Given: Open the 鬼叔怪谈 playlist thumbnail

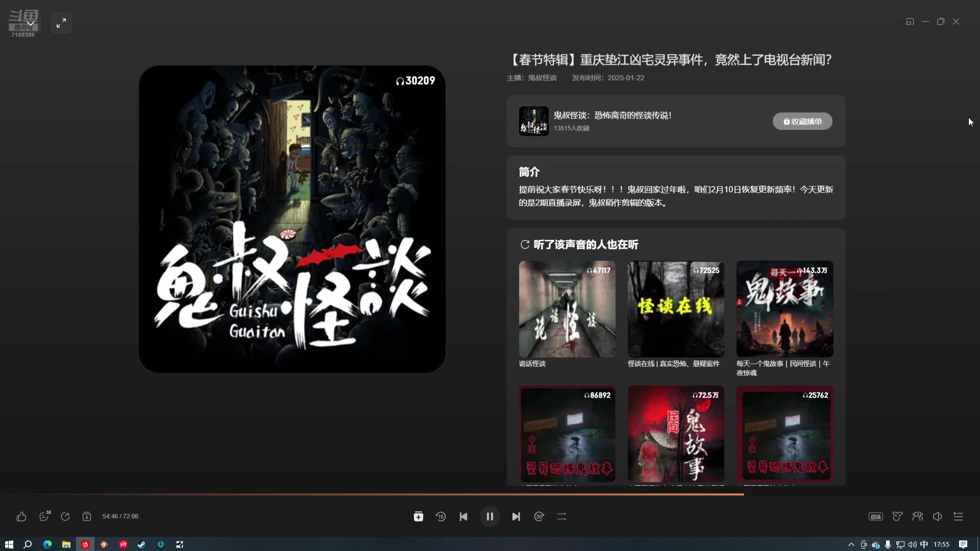Looking at the screenshot, I should (534, 121).
